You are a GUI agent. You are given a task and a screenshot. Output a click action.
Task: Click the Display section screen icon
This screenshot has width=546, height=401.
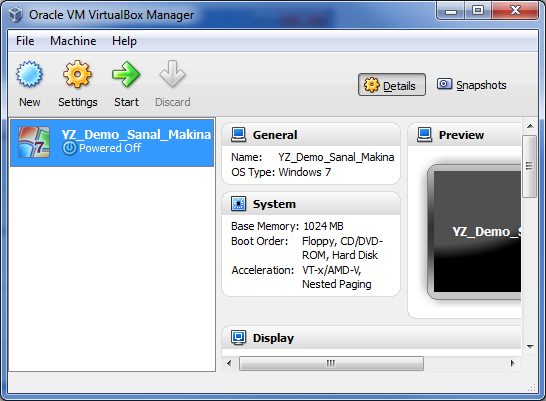click(x=239, y=338)
